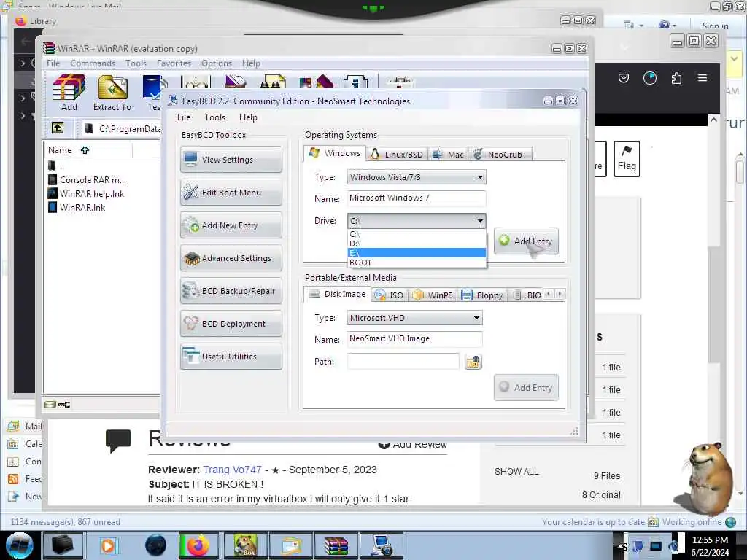The width and height of the screenshot is (747, 560).
Task: Click Add Entry for Operating Systems
Action: click(x=526, y=241)
